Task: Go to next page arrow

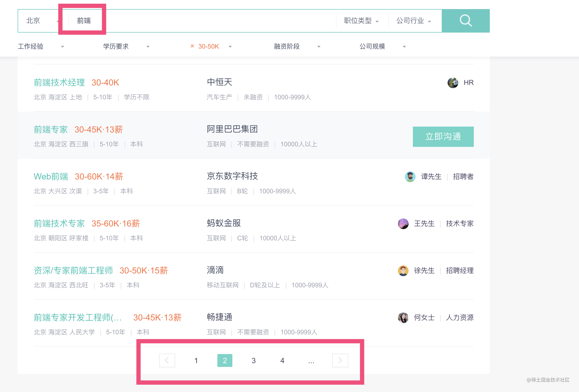Action: (x=340, y=360)
